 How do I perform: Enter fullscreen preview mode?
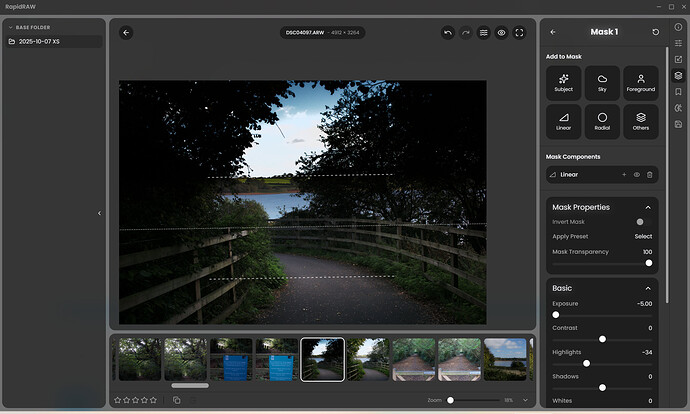pos(519,32)
